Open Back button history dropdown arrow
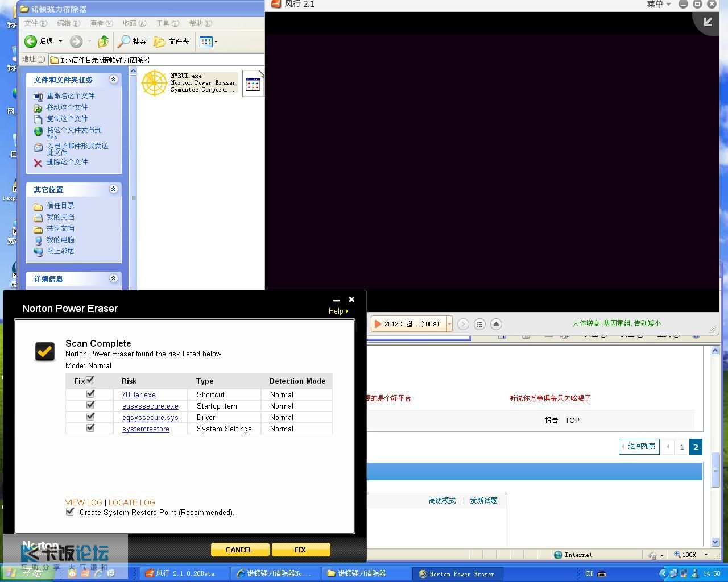 pos(60,41)
